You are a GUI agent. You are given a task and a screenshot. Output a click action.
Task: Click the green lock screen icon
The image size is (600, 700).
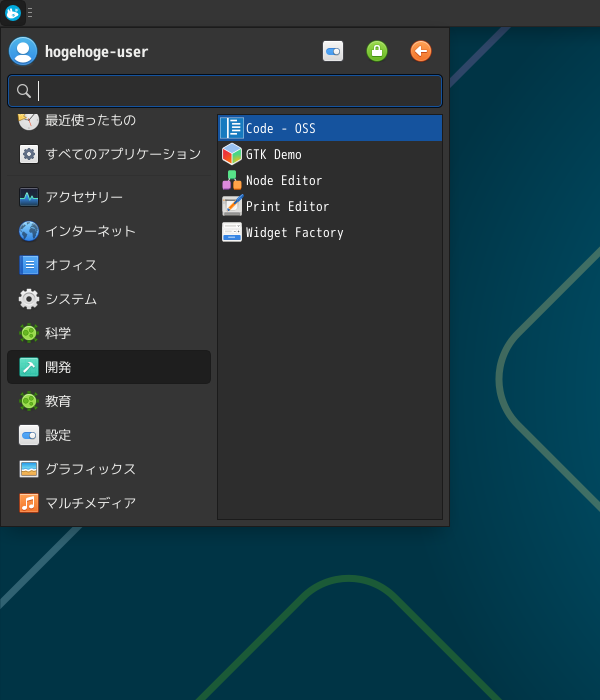pyautogui.click(x=377, y=51)
